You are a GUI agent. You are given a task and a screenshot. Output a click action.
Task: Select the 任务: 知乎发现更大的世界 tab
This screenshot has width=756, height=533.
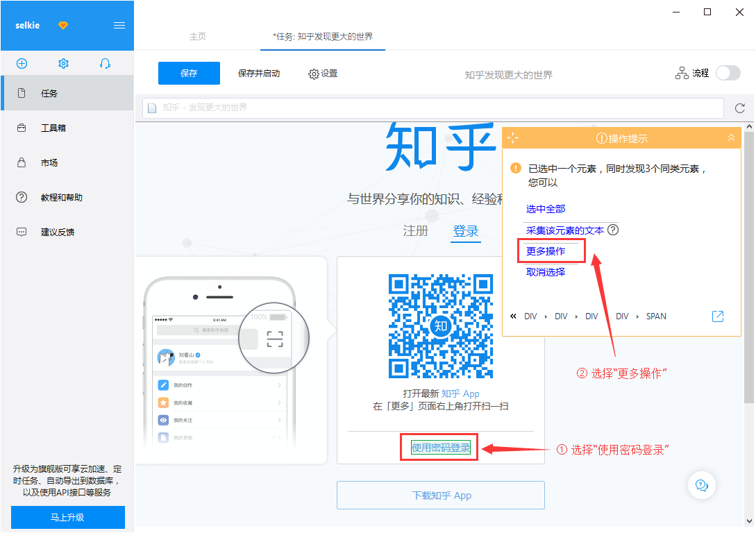(323, 37)
